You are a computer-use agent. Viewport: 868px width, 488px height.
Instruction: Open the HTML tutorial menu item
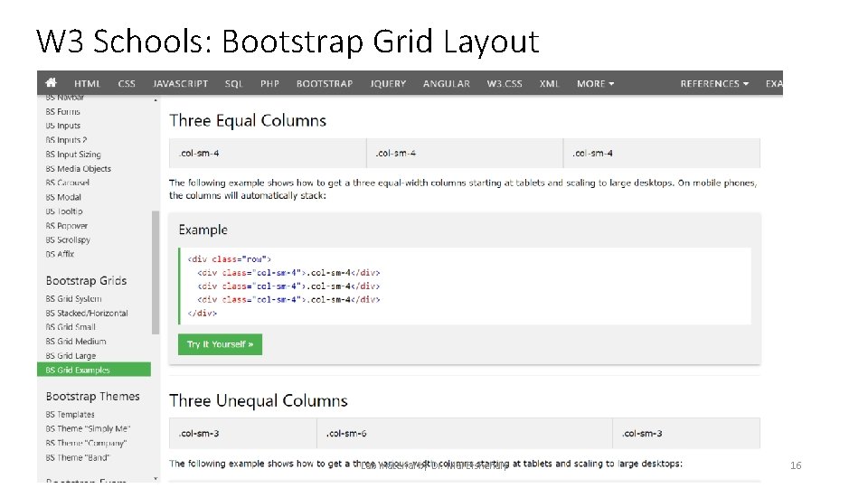[87, 83]
